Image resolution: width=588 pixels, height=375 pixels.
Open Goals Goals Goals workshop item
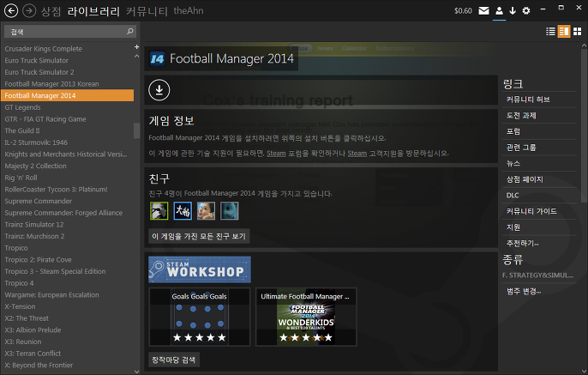tap(200, 318)
